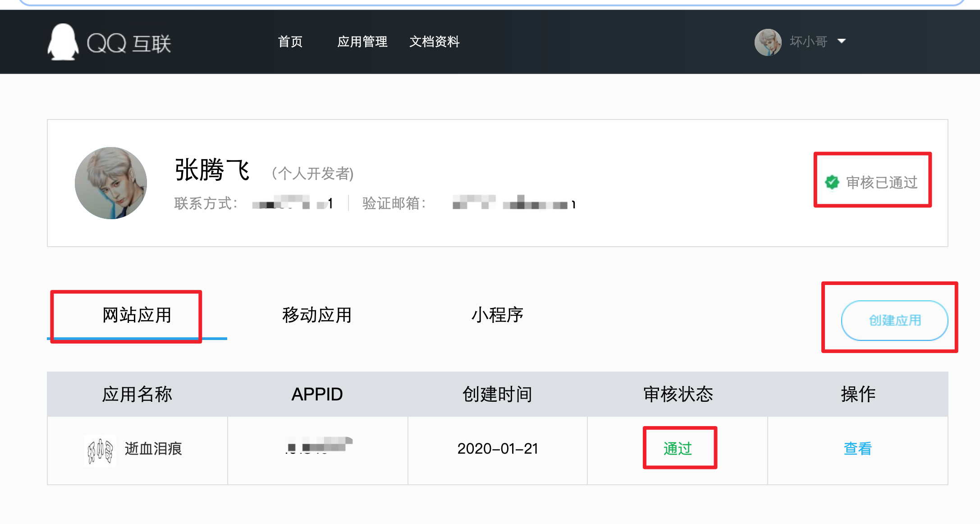Click the 通过 review status text

(x=678, y=449)
